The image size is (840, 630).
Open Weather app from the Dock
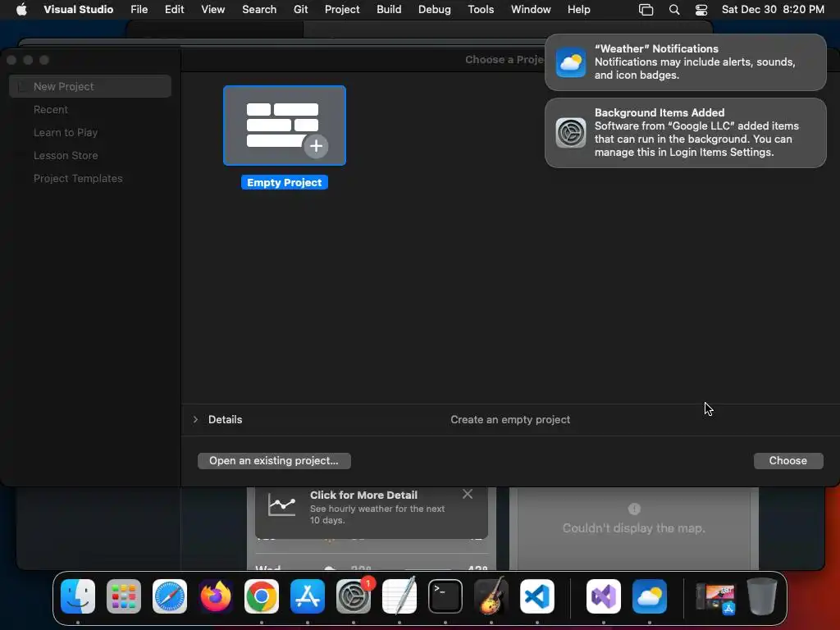click(650, 596)
